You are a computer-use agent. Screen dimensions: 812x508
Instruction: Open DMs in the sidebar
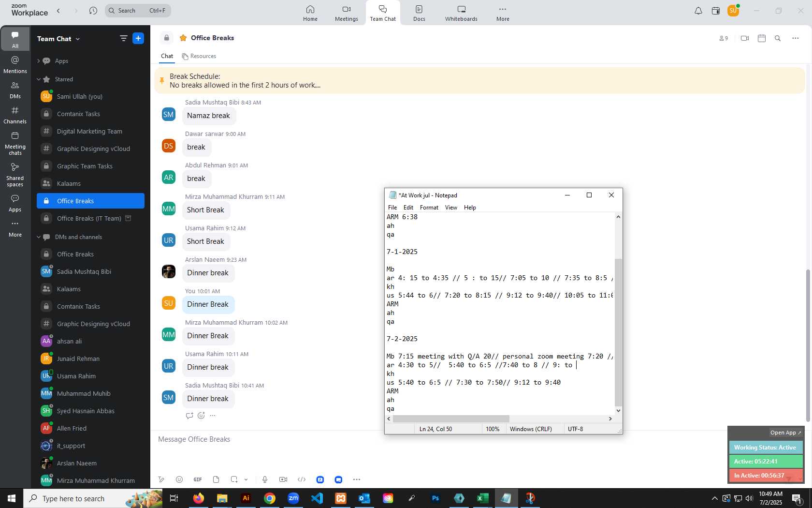pyautogui.click(x=15, y=90)
